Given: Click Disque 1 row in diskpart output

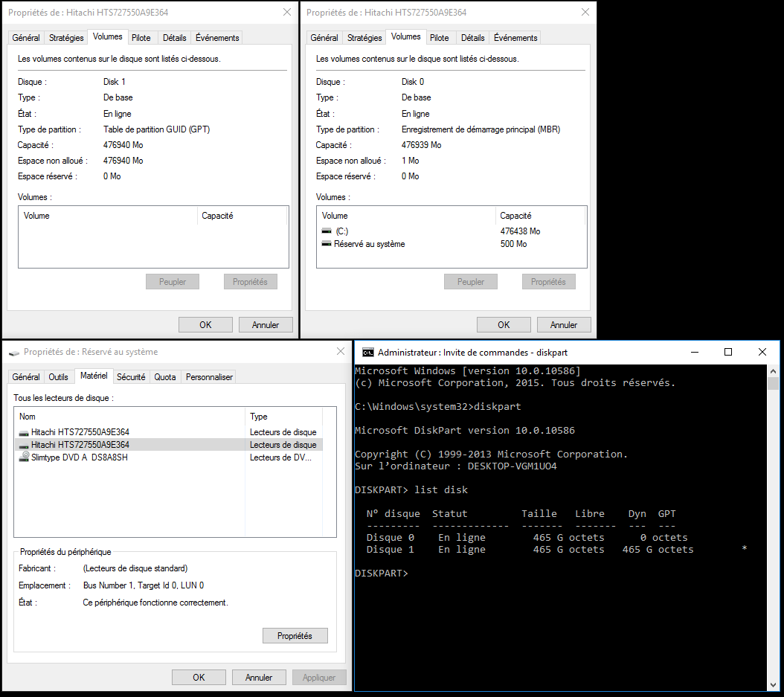Looking at the screenshot, I should [557, 550].
